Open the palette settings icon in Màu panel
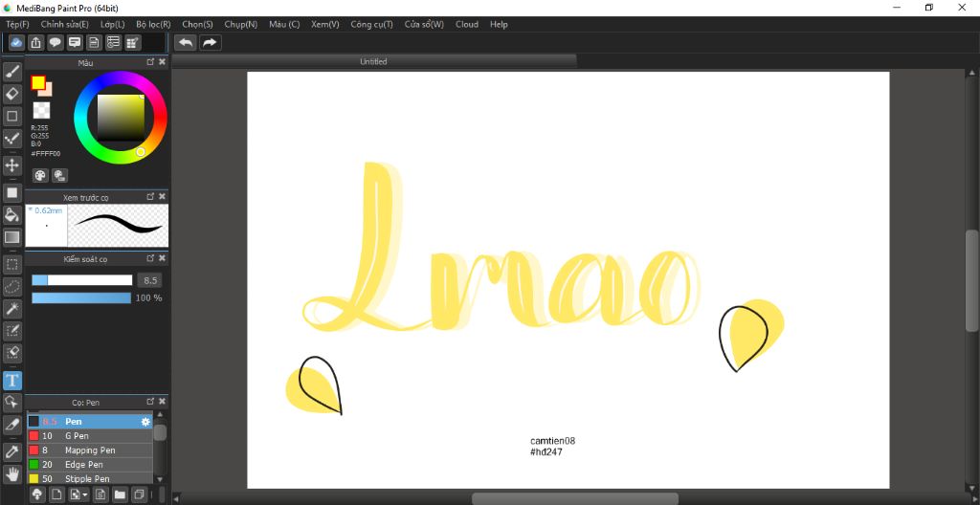This screenshot has width=980, height=505. coord(60,176)
